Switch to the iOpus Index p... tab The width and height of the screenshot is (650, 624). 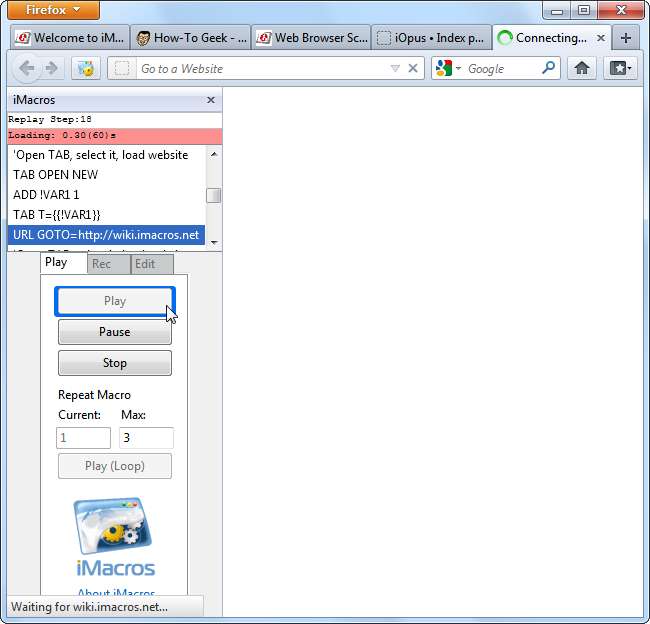click(x=432, y=38)
